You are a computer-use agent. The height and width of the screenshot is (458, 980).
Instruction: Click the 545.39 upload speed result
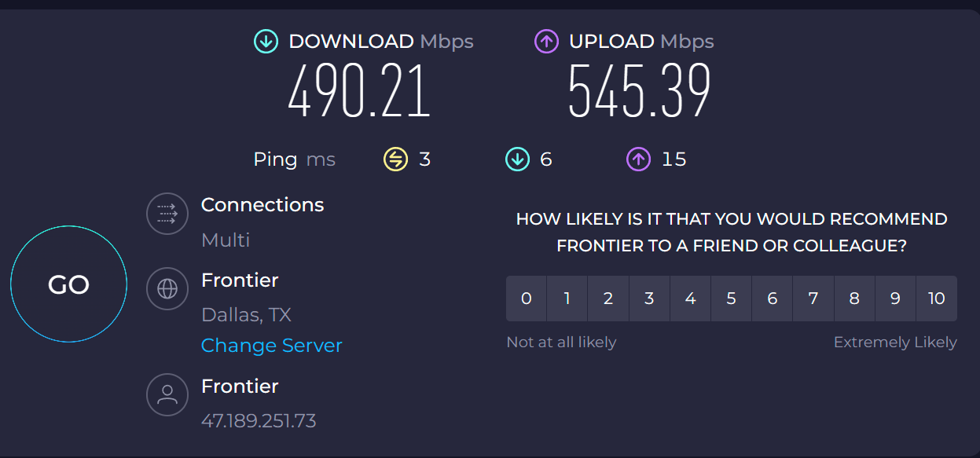tap(640, 91)
